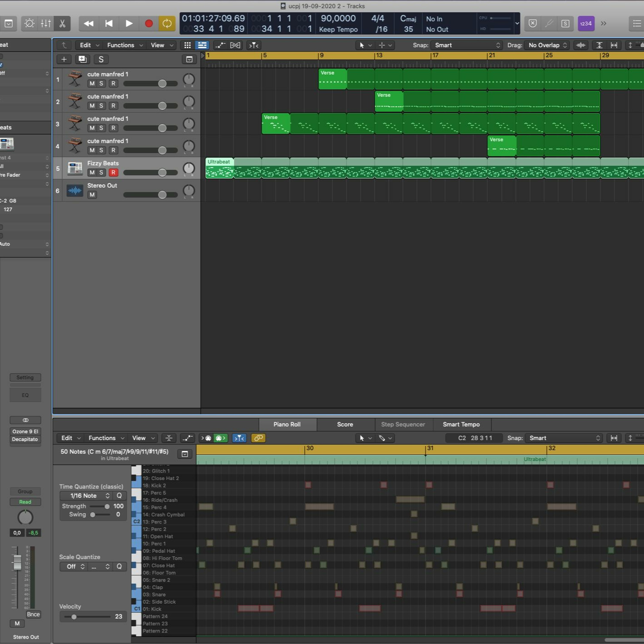
Task: Solo the Fizzy Beats track
Action: pyautogui.click(x=101, y=173)
